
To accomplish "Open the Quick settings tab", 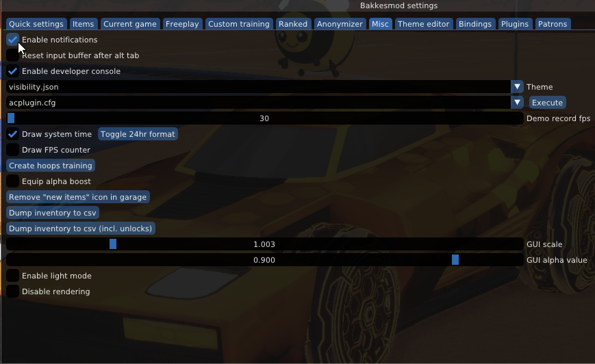I will [36, 24].
